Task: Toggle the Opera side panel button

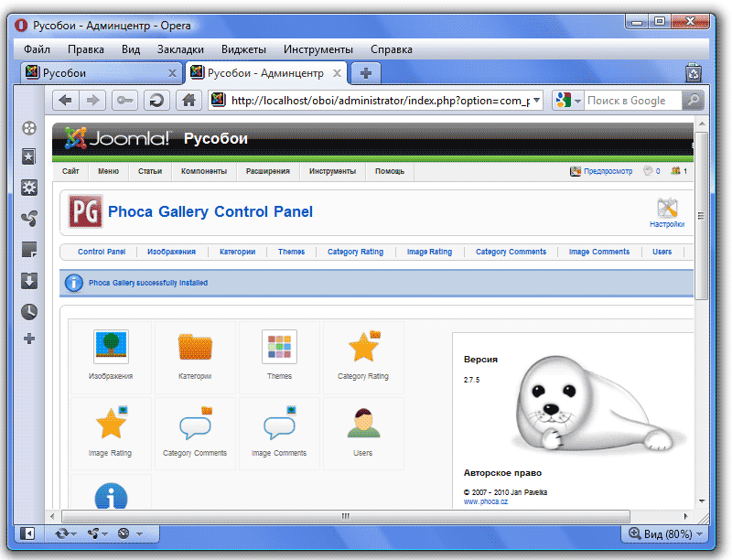Action: point(27,533)
